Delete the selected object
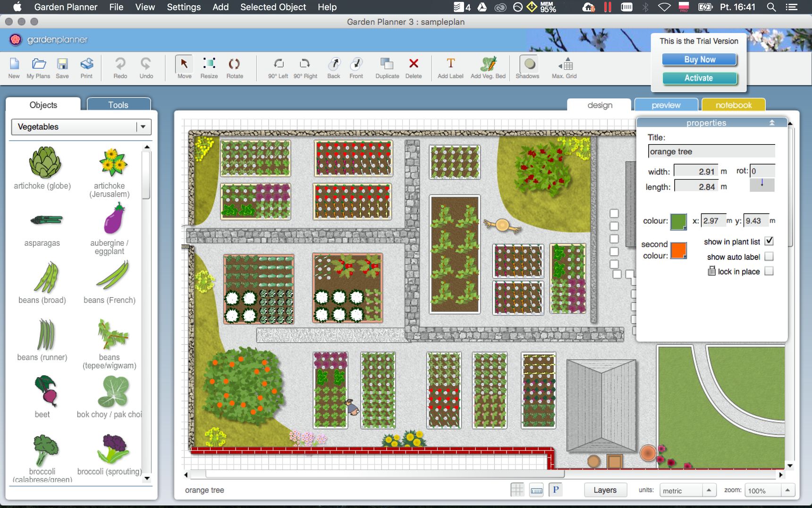The height and width of the screenshot is (508, 812). [414, 68]
